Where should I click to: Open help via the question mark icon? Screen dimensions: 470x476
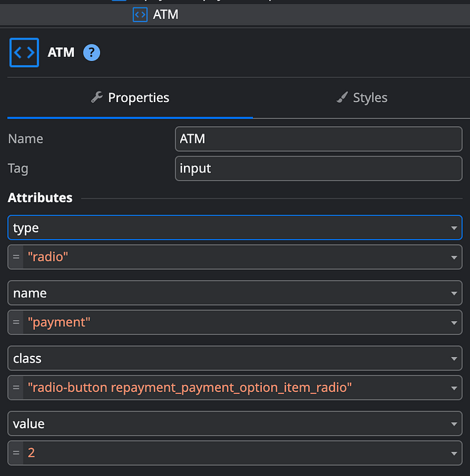(91, 52)
